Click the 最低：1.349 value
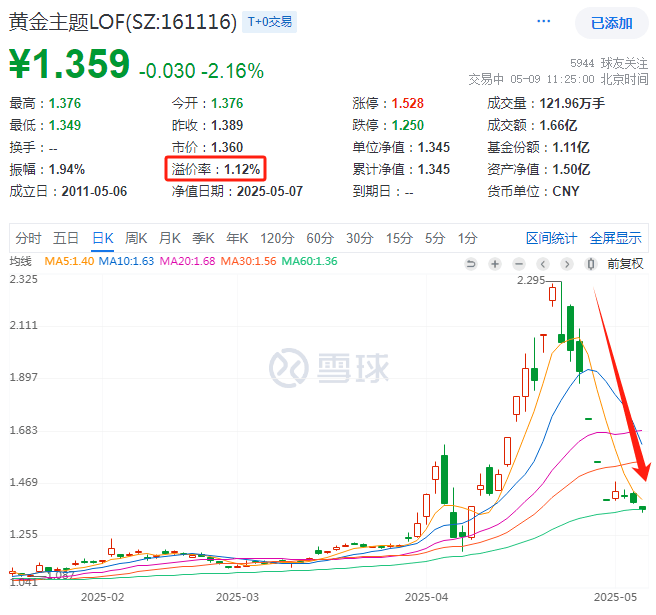Screen dimensions: 656x615 coord(45,126)
